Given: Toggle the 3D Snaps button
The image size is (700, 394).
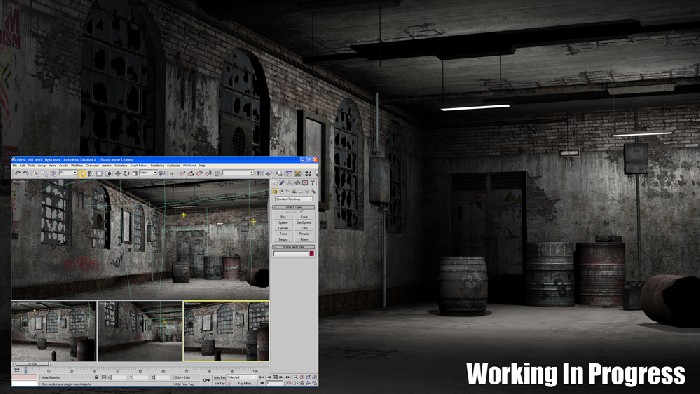Looking at the screenshot, I should (183, 173).
